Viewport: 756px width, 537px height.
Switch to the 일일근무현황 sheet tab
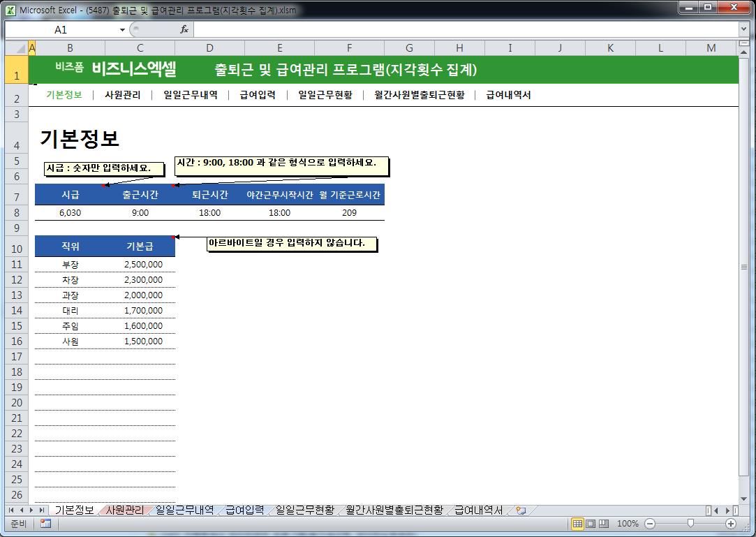305,510
